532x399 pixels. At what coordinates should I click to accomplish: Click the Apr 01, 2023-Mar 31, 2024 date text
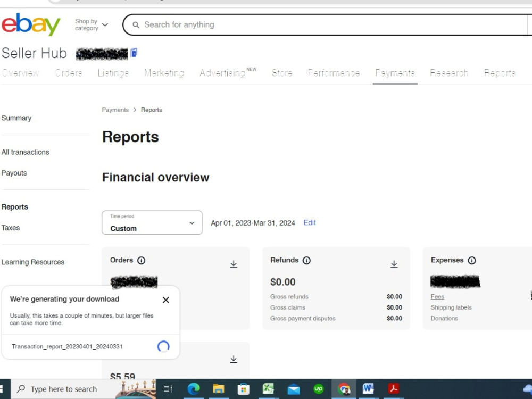[253, 223]
